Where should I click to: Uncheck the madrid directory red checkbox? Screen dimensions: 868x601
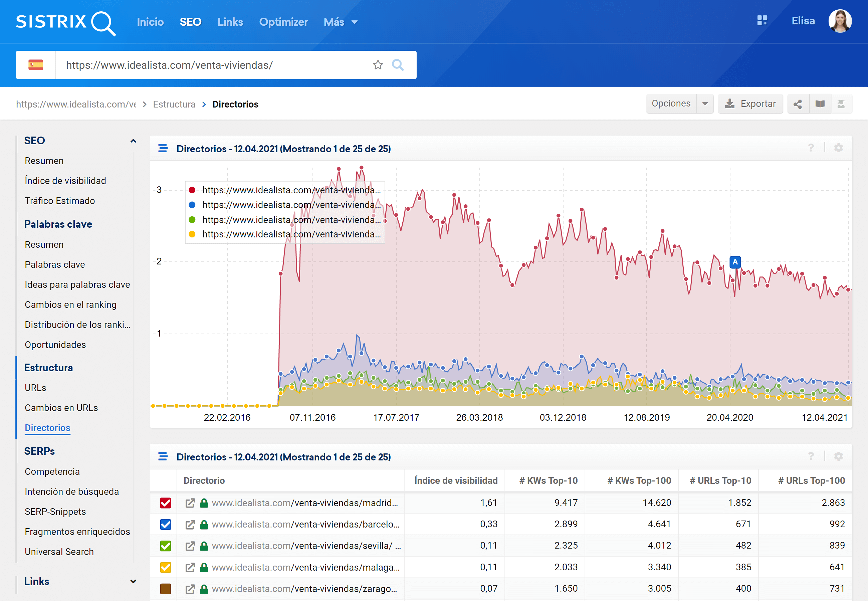coord(166,503)
